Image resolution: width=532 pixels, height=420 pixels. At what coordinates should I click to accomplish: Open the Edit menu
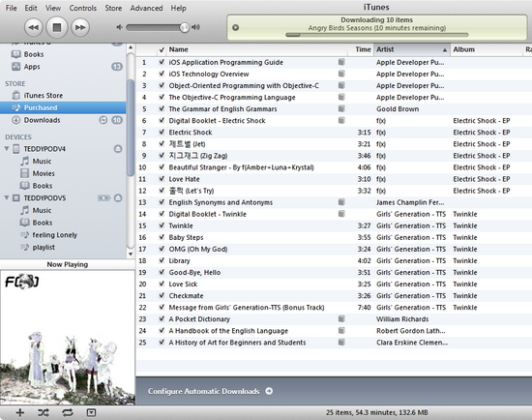pos(31,8)
